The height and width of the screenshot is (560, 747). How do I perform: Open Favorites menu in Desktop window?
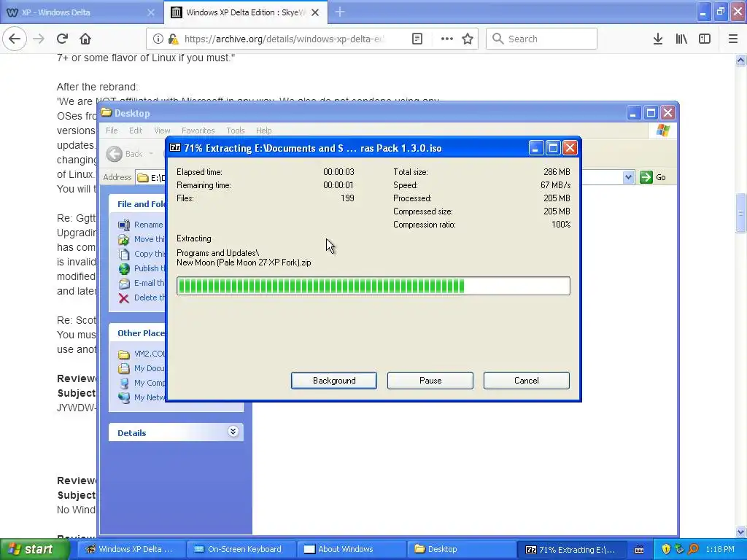pyautogui.click(x=198, y=131)
